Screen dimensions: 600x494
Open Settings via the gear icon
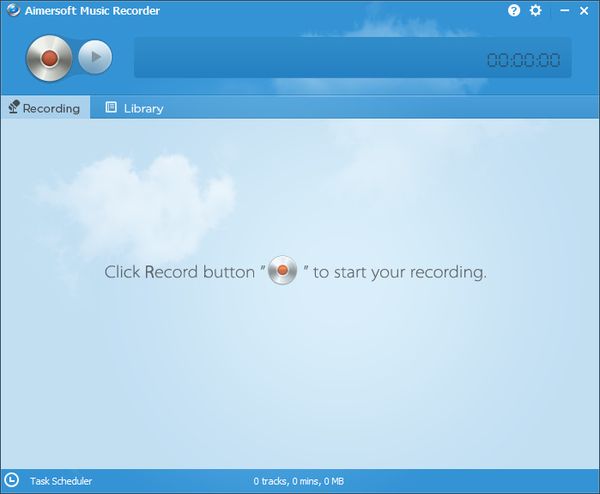click(535, 10)
